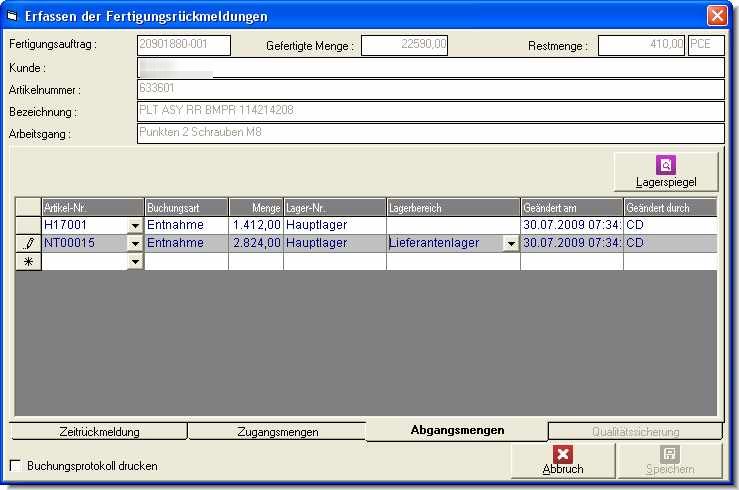Open the Lieferantenlager Lagerbereich dropdown
This screenshot has width=739, height=490.
click(510, 243)
